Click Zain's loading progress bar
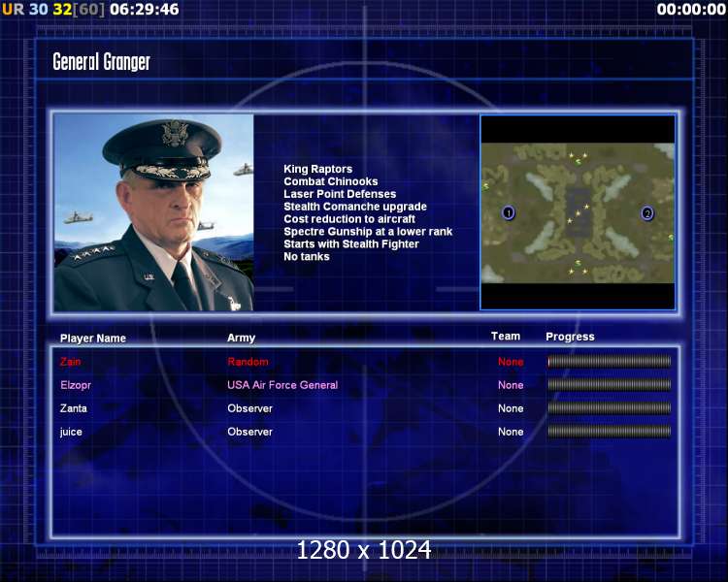 point(610,362)
